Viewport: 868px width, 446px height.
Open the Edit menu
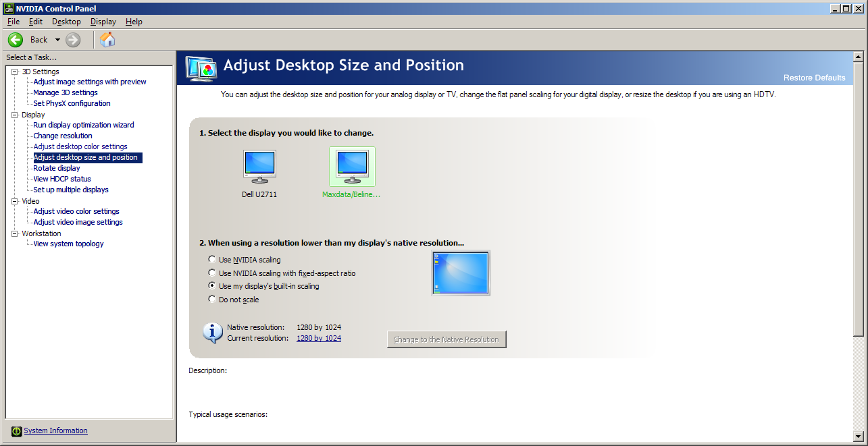point(36,22)
